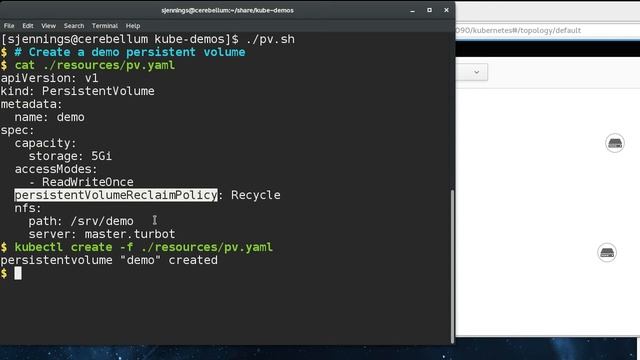Maximize the terminal window
This screenshot has width=640, height=360.
point(429,10)
